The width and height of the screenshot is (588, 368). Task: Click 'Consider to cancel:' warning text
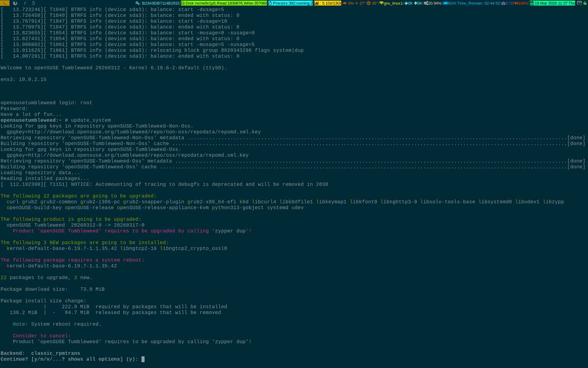pos(42,336)
